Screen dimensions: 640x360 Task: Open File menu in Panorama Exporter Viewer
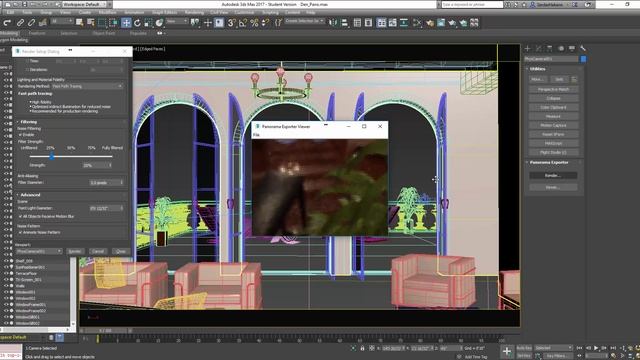point(256,135)
